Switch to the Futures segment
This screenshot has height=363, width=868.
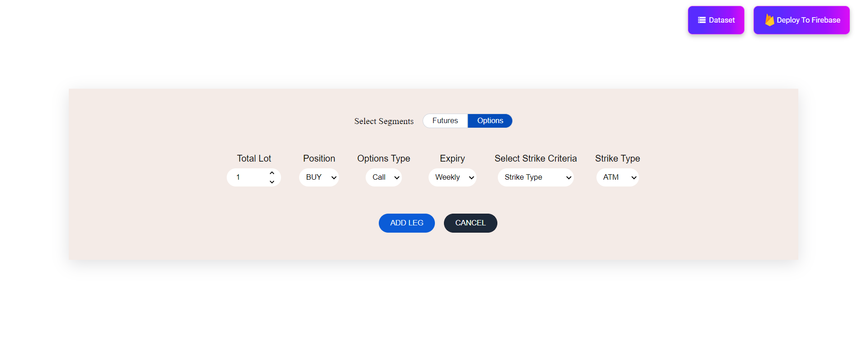pos(445,120)
